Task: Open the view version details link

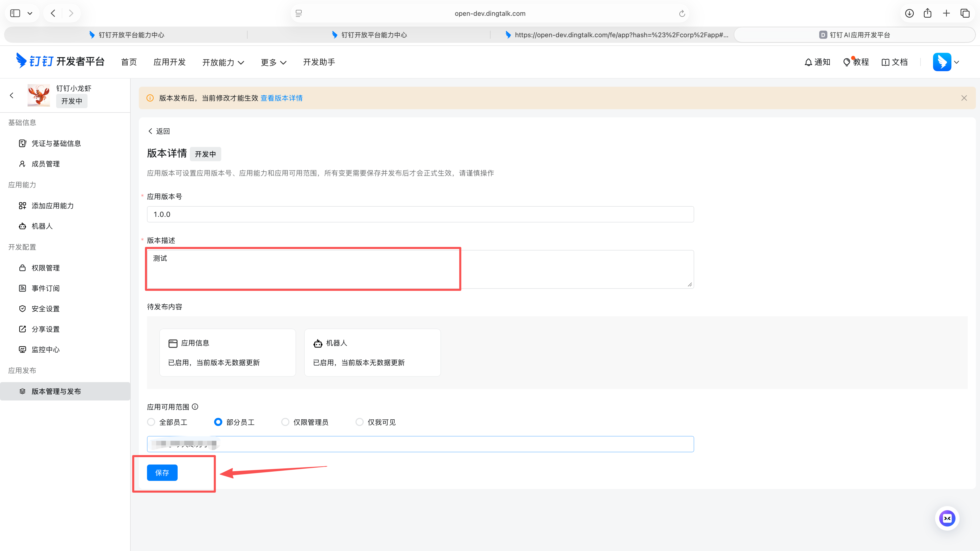Action: pyautogui.click(x=281, y=98)
